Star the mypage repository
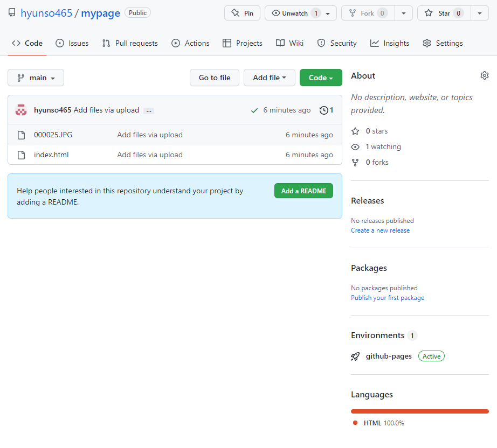497x448 pixels. click(444, 13)
